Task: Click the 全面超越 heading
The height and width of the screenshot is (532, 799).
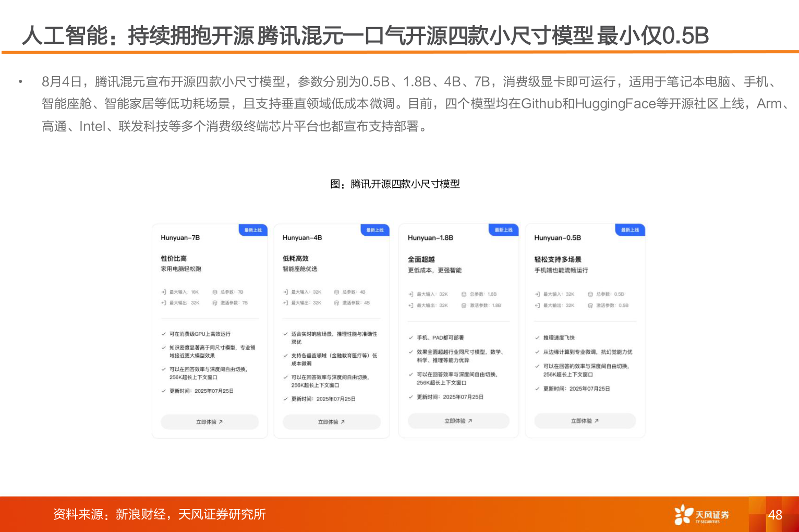Action: (421, 260)
